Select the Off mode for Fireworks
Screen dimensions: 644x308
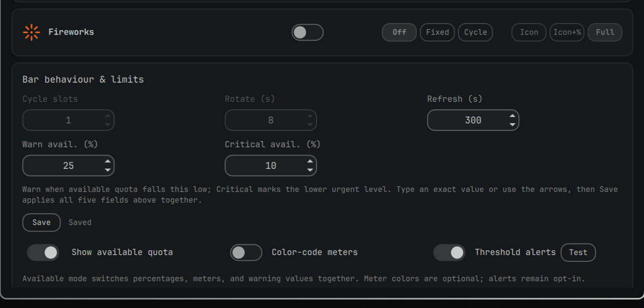click(x=399, y=32)
